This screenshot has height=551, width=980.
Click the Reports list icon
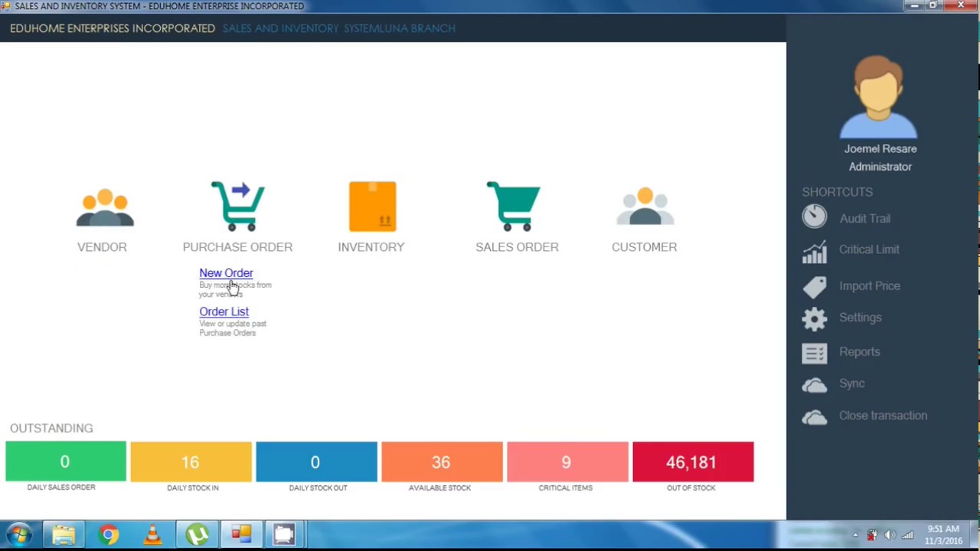click(x=815, y=353)
